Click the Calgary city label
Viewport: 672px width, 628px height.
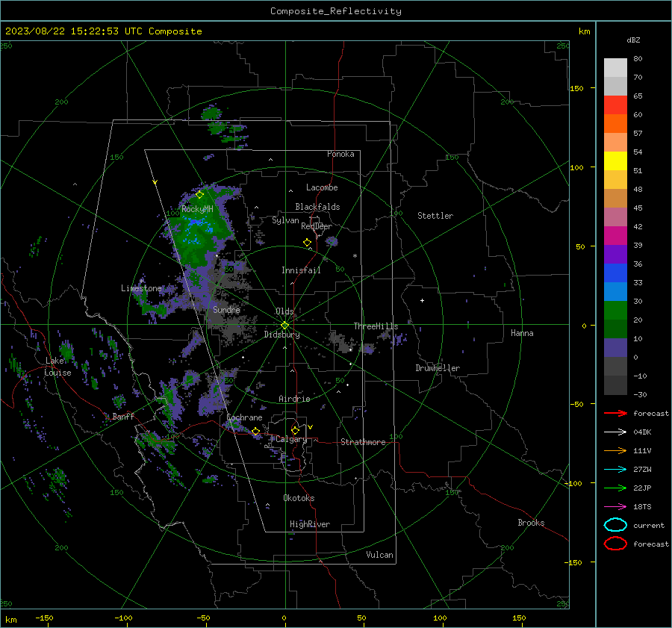tap(291, 439)
